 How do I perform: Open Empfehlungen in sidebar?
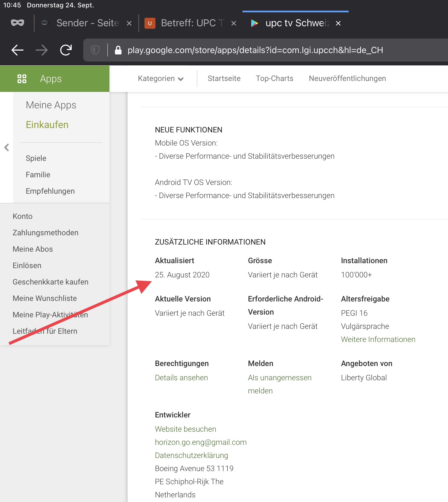(50, 191)
